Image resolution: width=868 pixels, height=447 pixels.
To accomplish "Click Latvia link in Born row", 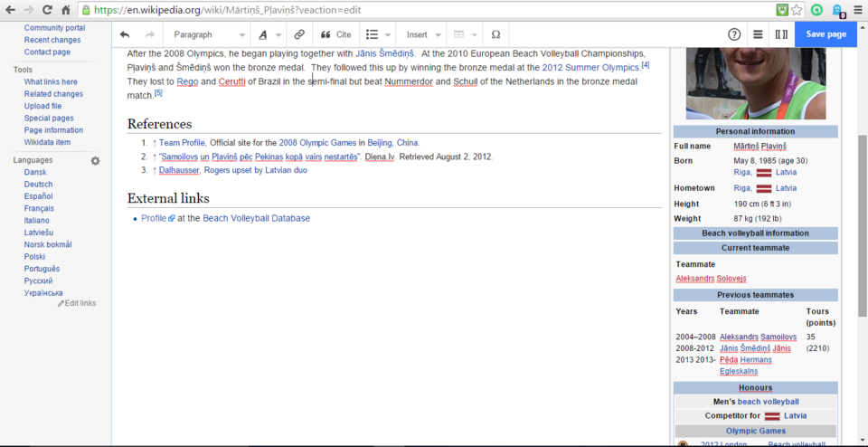I will [x=786, y=172].
